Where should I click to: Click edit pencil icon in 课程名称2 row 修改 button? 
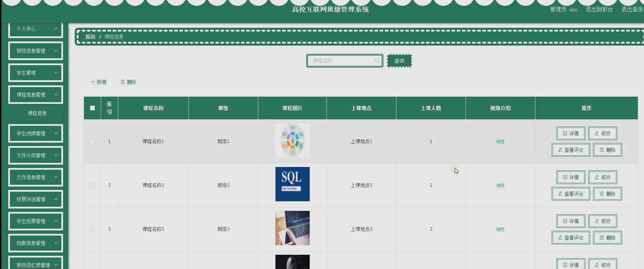(597, 177)
